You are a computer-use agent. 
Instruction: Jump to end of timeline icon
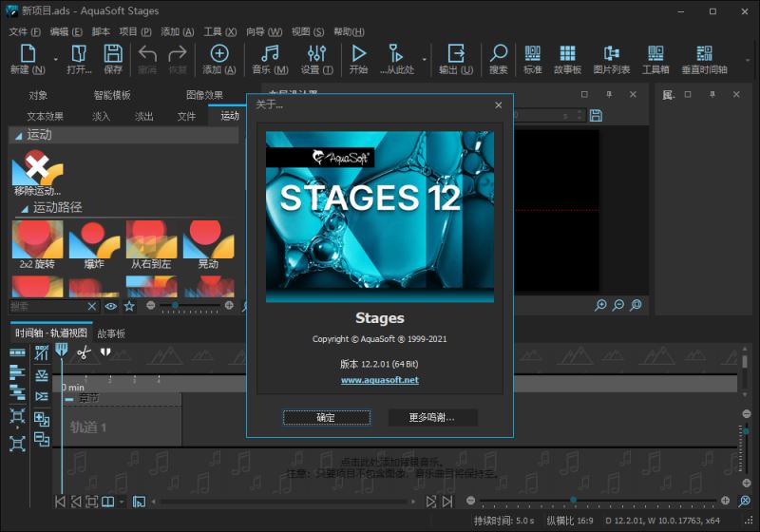click(x=447, y=502)
